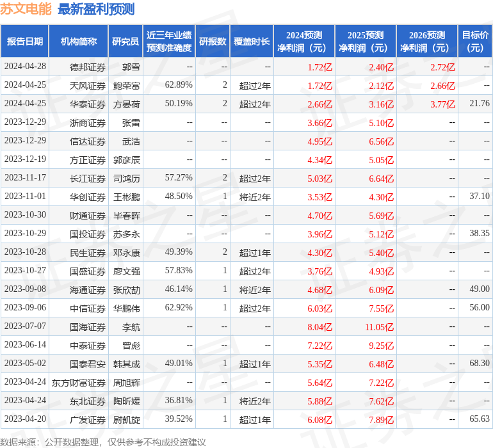This screenshot has height=448, width=493.
Task: Click target price 21.76
Action: point(480,104)
